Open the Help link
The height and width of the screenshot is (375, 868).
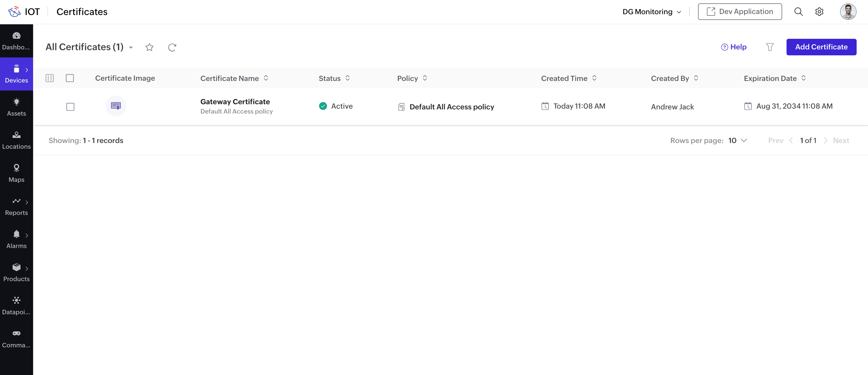tap(734, 47)
